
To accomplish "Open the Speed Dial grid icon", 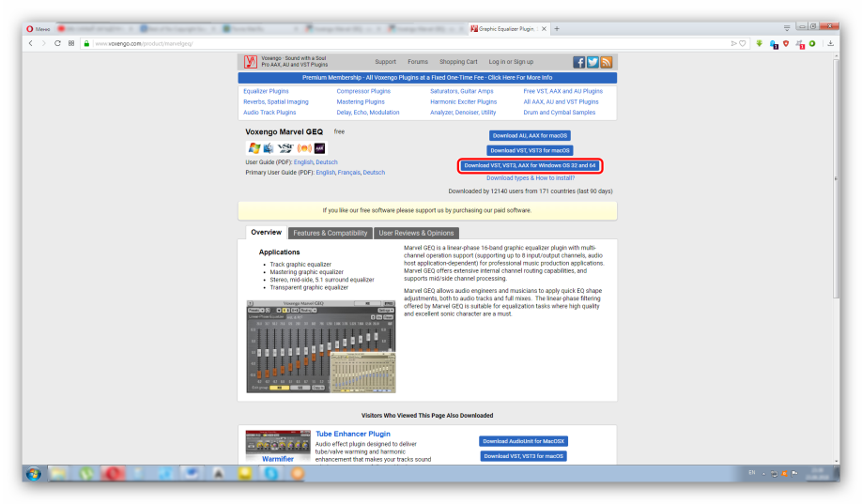I will (x=71, y=43).
